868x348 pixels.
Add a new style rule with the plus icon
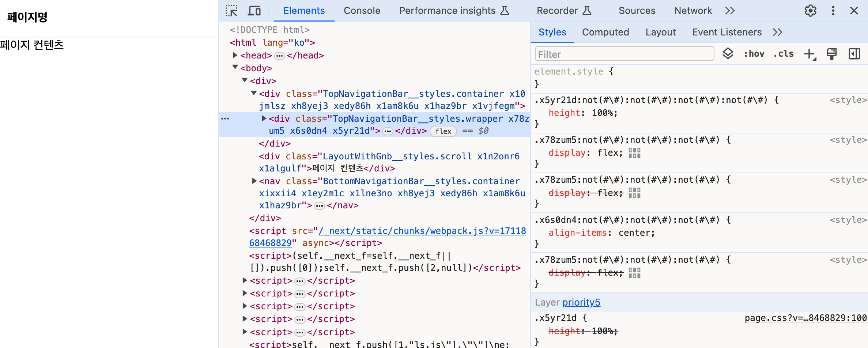[x=809, y=54]
